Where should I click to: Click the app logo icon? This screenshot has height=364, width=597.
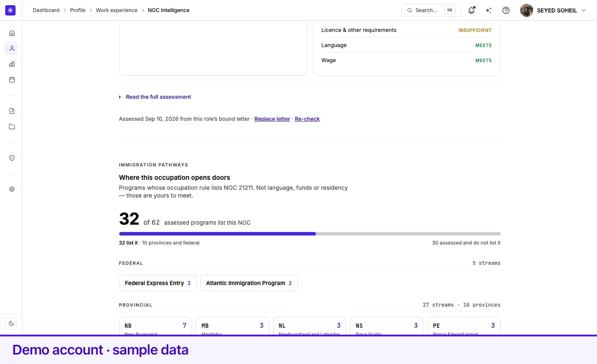pos(10,10)
